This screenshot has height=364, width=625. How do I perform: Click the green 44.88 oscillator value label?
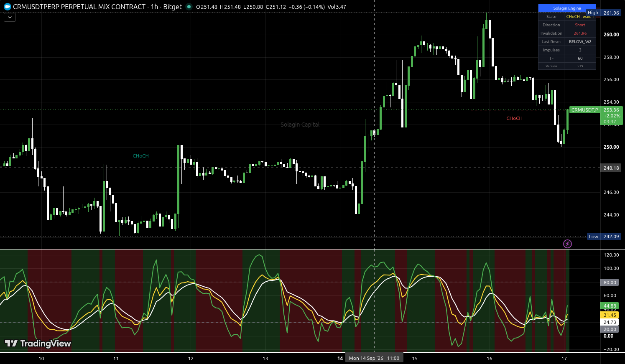[610, 306]
